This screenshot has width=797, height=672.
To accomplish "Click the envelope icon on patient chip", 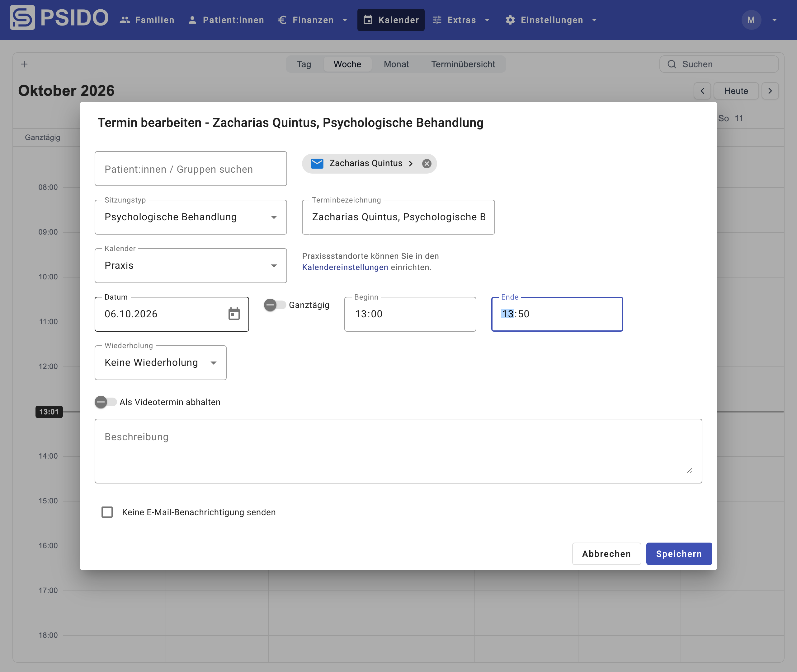I will click(x=317, y=163).
